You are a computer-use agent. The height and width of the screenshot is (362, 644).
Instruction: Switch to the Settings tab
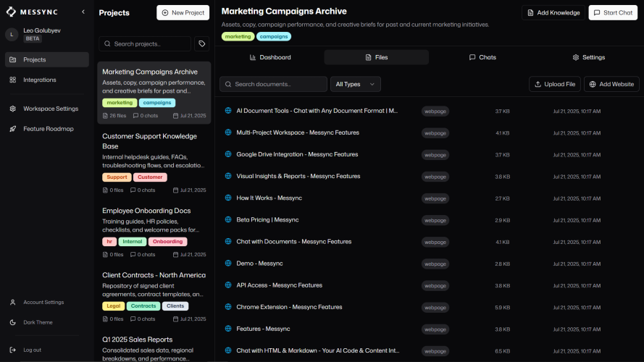point(588,57)
